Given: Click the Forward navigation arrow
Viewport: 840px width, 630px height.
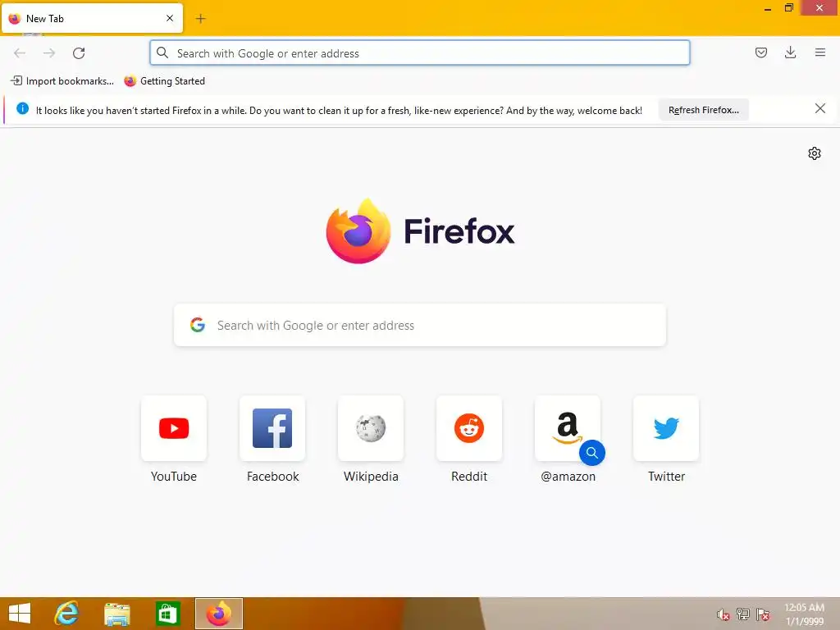Looking at the screenshot, I should 49,52.
